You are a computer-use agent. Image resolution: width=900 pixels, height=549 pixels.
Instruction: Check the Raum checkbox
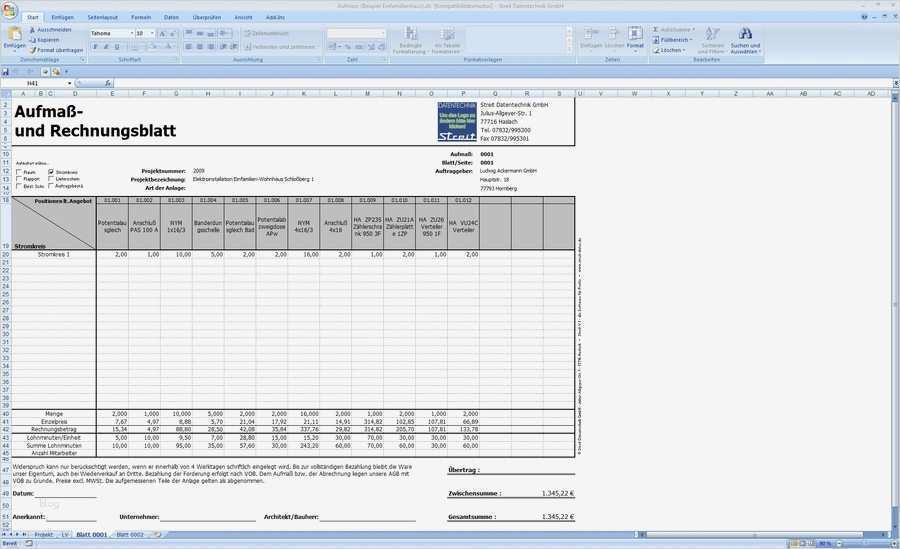[19, 172]
